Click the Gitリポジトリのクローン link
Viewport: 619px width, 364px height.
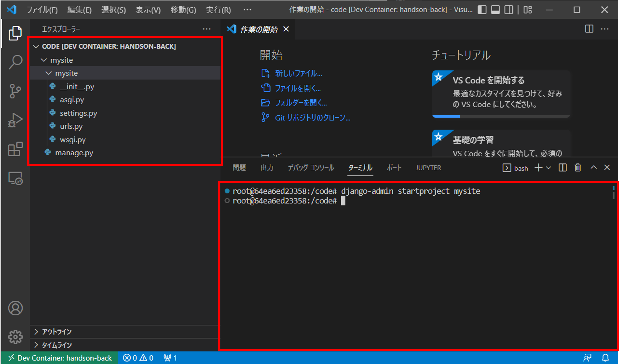pos(313,118)
